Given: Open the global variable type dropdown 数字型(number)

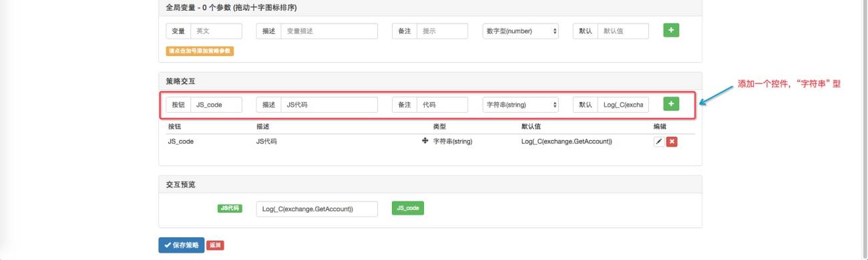Looking at the screenshot, I should (521, 31).
